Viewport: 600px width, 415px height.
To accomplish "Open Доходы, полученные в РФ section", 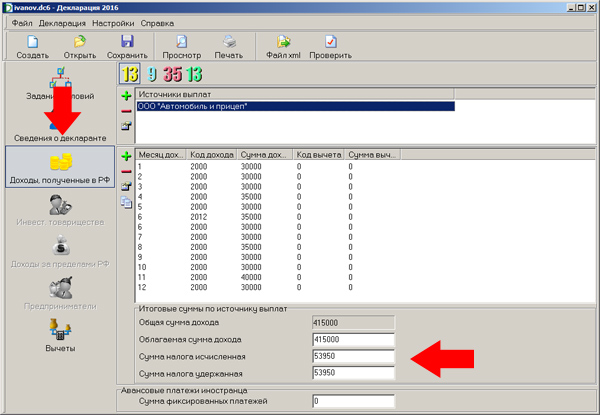I will 60,167.
